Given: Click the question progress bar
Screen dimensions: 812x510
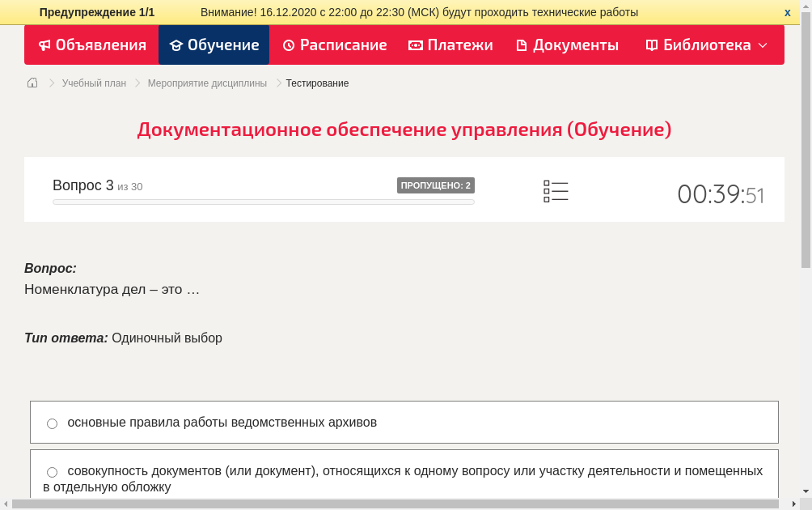Looking at the screenshot, I should pyautogui.click(x=263, y=202).
